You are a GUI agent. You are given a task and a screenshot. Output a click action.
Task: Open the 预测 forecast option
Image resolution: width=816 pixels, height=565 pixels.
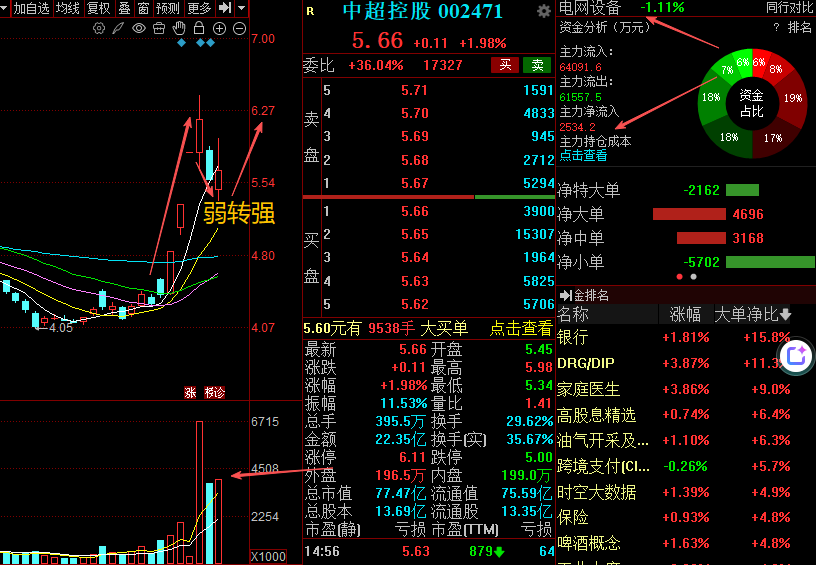(x=168, y=8)
